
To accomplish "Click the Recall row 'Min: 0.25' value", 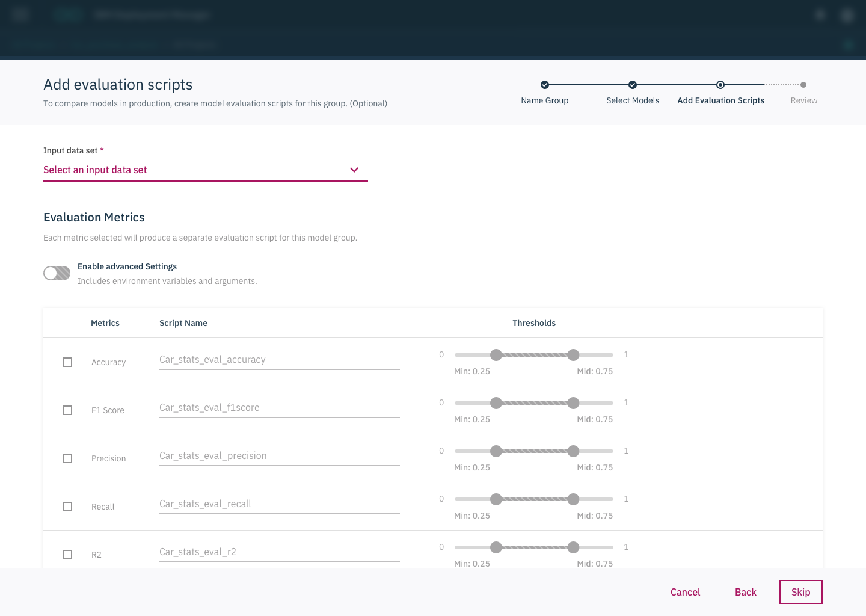I will pos(472,516).
